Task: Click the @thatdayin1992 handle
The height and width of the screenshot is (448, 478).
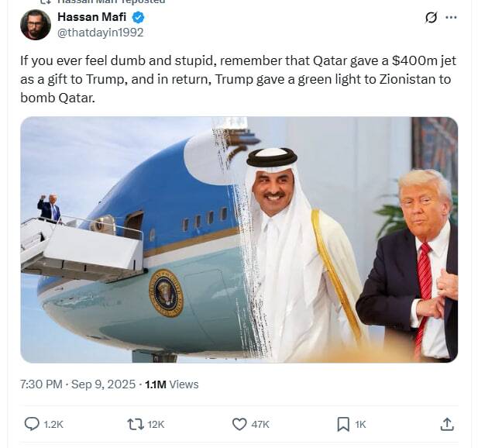Action: 100,33
